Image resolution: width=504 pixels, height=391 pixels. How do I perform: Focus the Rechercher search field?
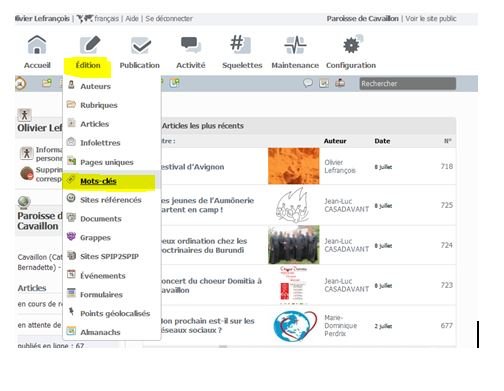coord(408,83)
